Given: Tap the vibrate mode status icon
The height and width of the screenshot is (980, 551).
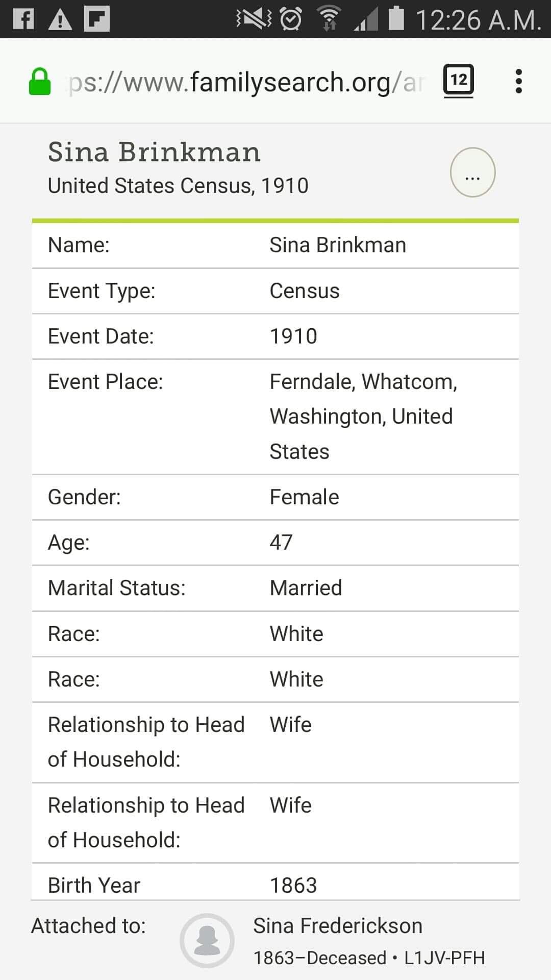Looking at the screenshot, I should pos(254,19).
